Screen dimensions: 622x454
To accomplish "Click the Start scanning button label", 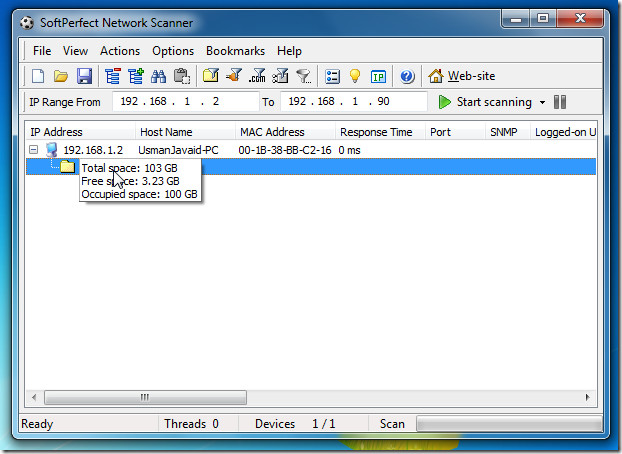I will [494, 102].
